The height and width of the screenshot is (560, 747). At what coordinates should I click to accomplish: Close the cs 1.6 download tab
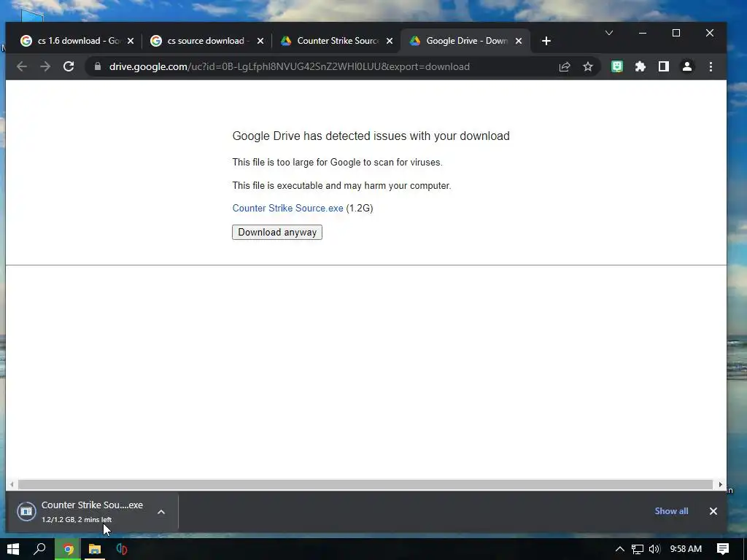(131, 41)
